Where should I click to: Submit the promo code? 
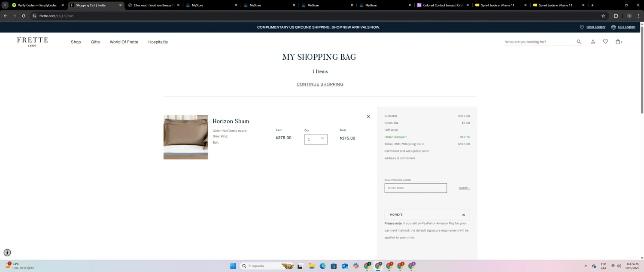click(x=464, y=188)
